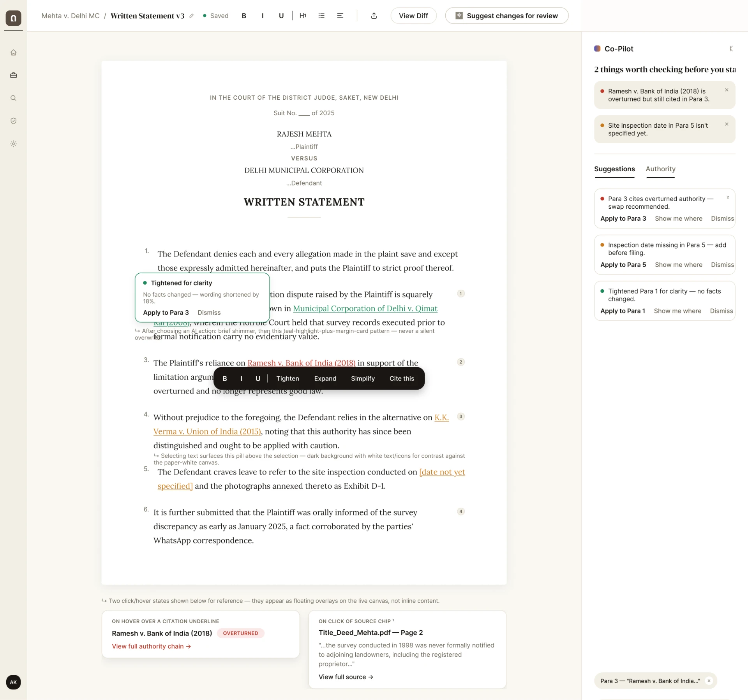Show me where for inspection date suggestion
748x700 pixels.
point(678,265)
